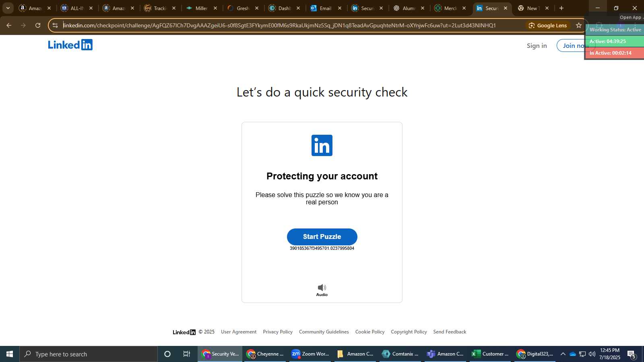Click the Start Puzzle button
This screenshot has height=362, width=644.
(x=322, y=237)
